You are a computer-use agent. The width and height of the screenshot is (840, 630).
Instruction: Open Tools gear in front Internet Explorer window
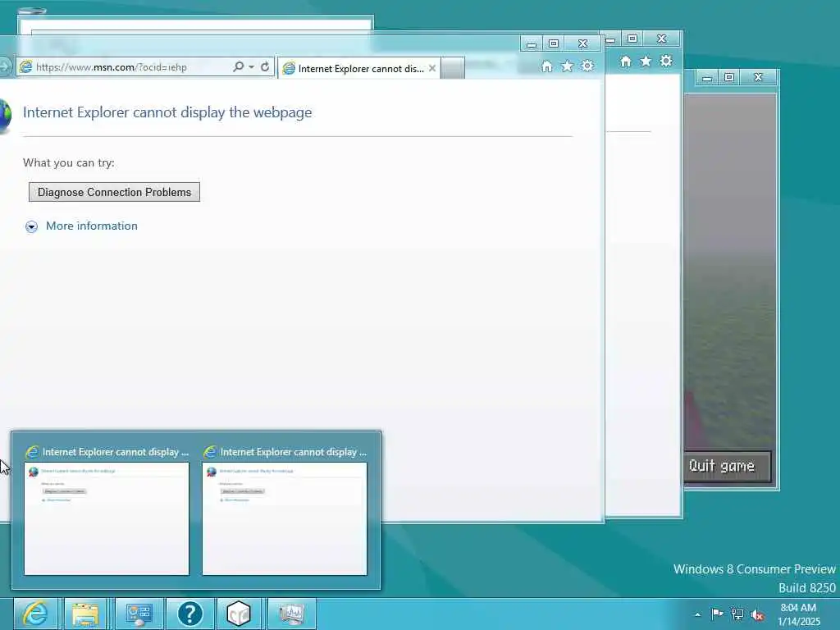click(587, 66)
